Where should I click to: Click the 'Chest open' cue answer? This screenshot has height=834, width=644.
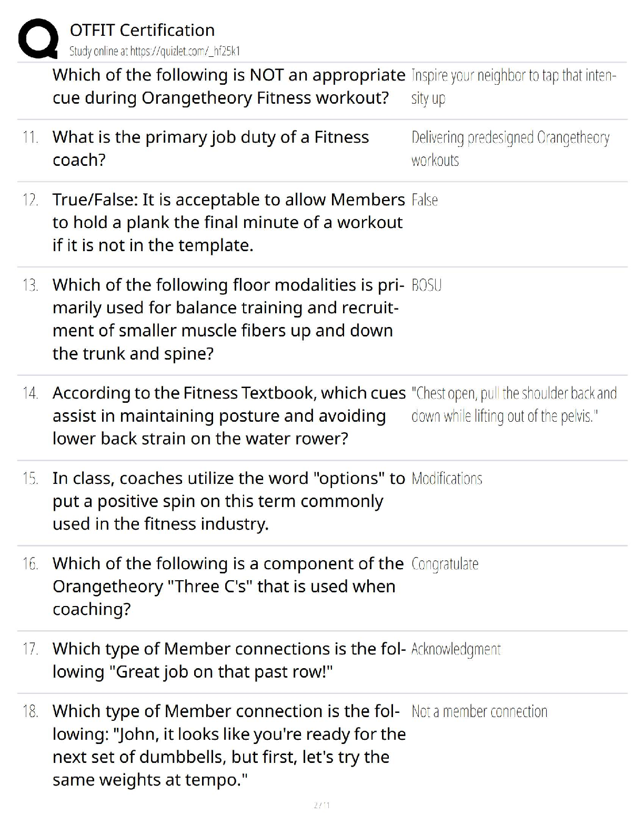click(x=514, y=405)
